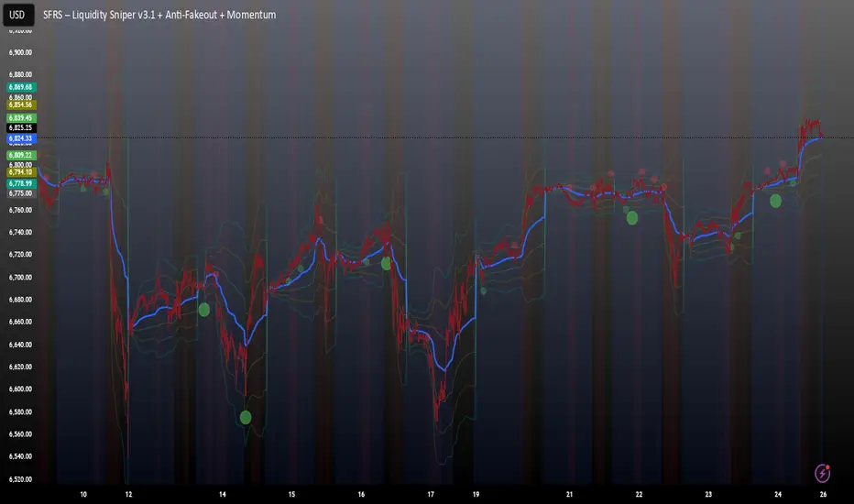Click the purple lightning bolt icon
854x504 pixels.
point(822,473)
